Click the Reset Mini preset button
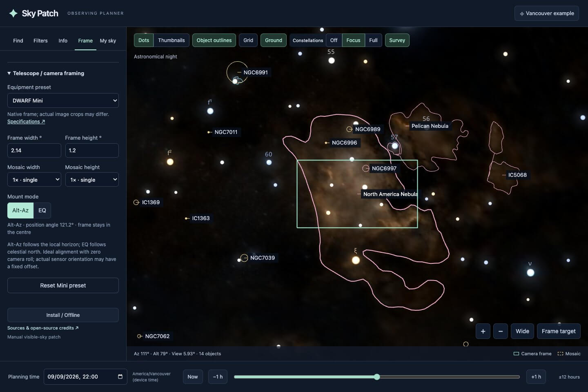Viewport: 588px width, 392px height. coord(63,285)
